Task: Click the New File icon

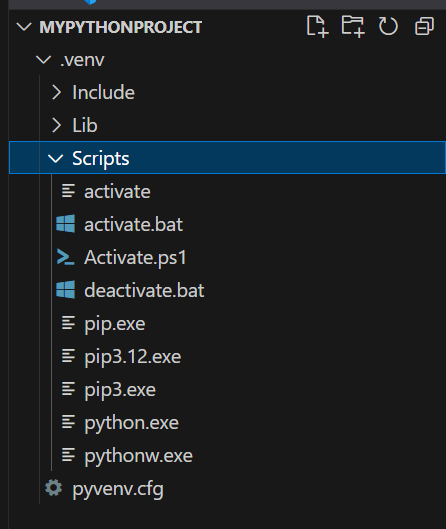Action: 317,26
